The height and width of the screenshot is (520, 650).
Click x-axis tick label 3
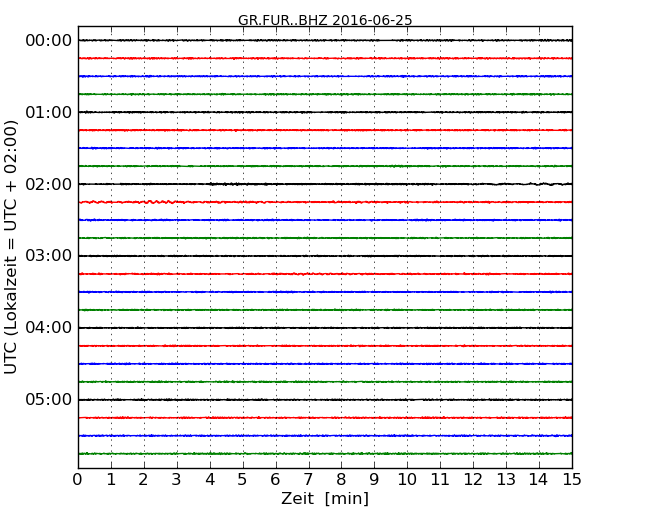tap(177, 479)
